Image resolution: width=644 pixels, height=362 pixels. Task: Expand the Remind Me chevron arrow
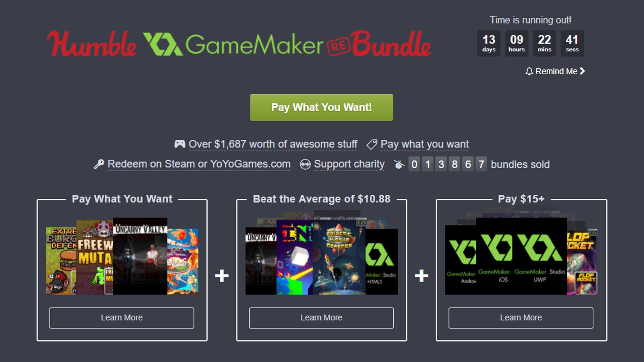pos(582,71)
